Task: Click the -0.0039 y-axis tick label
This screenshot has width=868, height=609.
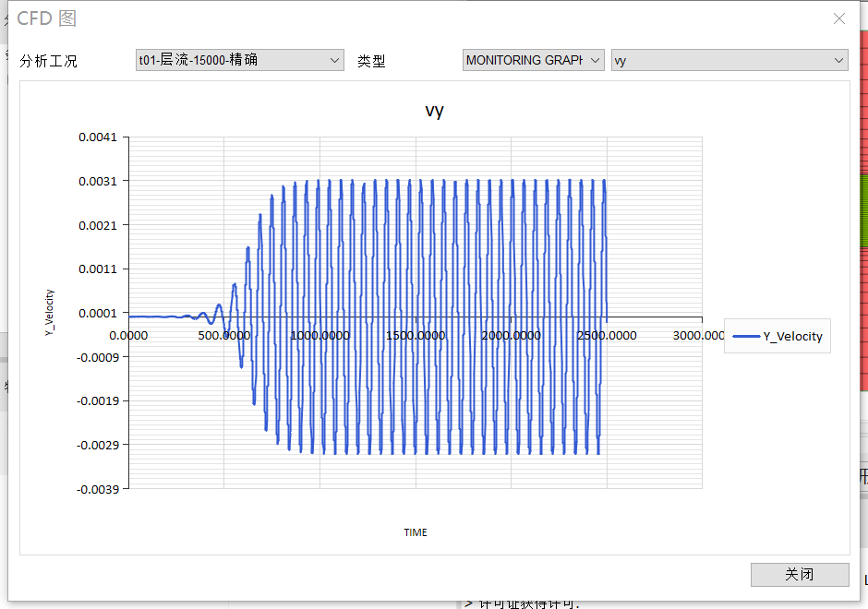Action: [x=96, y=489]
